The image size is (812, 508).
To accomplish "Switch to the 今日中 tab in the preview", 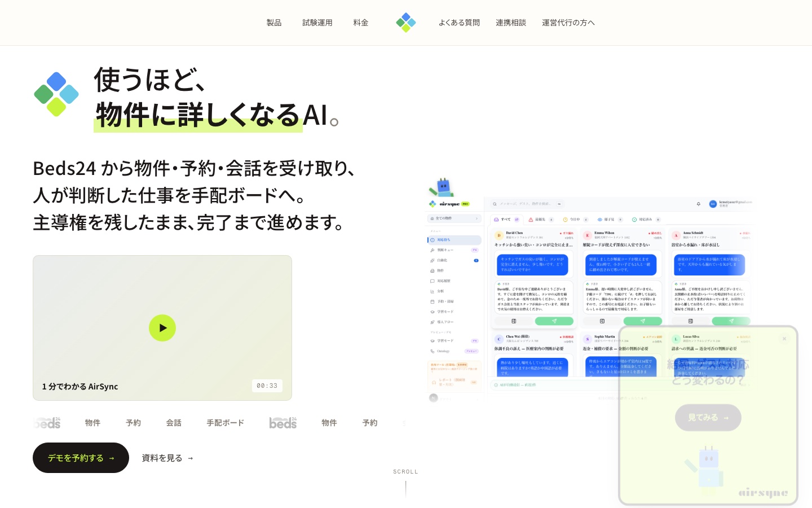I will (x=575, y=220).
